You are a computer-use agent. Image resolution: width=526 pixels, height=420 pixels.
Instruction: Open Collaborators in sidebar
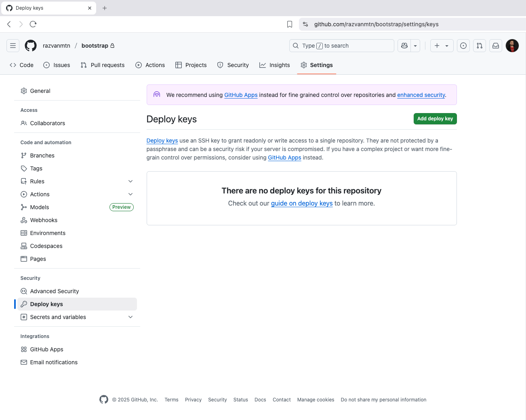tap(77, 123)
